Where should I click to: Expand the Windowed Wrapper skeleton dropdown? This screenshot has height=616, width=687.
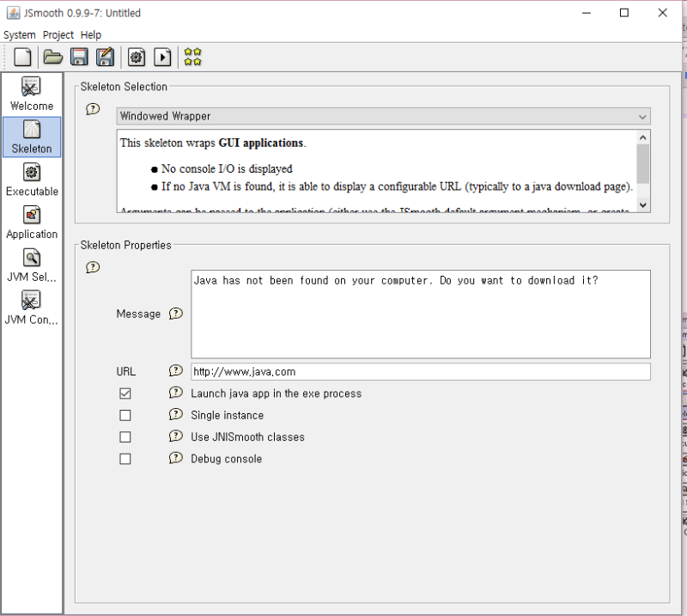pos(383,116)
